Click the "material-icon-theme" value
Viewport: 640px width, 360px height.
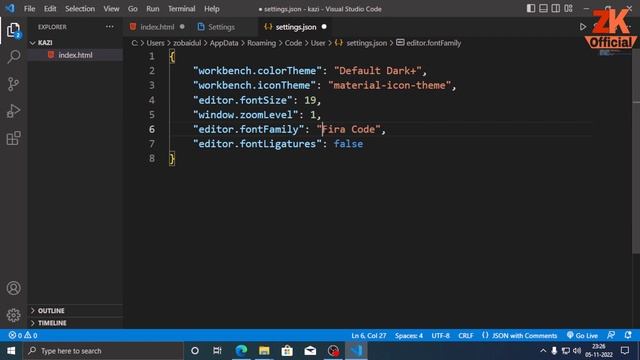click(389, 85)
